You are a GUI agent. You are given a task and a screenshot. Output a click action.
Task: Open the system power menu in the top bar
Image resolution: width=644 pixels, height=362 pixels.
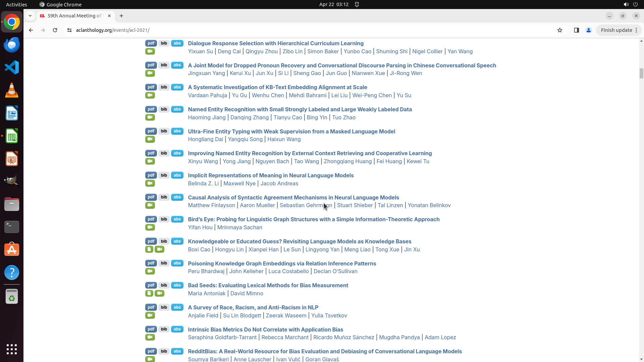point(635,4)
